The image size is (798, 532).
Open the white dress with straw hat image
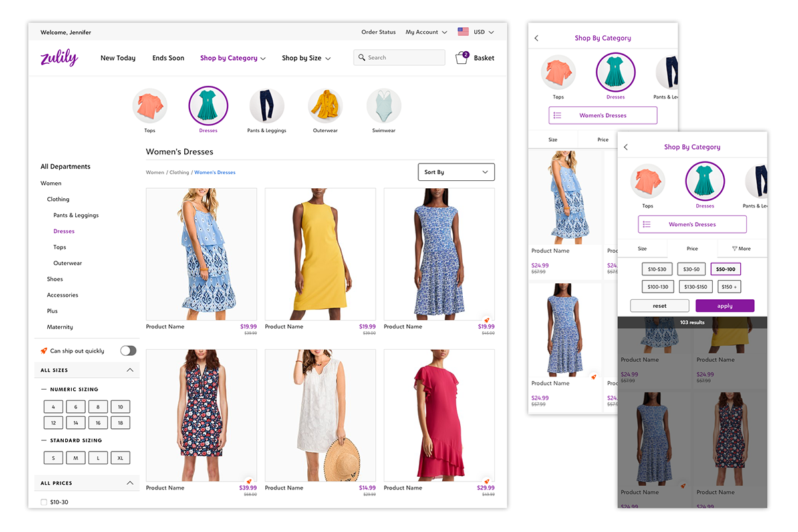[x=321, y=416]
